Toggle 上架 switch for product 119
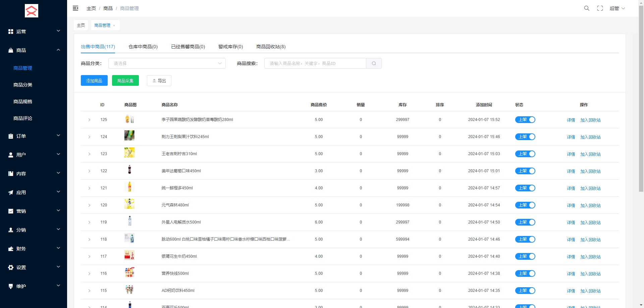Viewport: 644px width, 308px height. pos(525,222)
